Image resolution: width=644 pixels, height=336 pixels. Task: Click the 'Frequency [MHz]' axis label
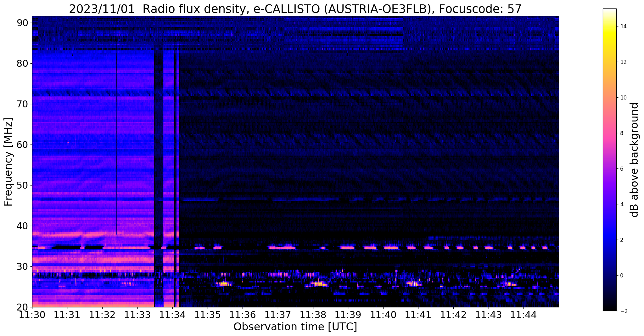point(8,162)
